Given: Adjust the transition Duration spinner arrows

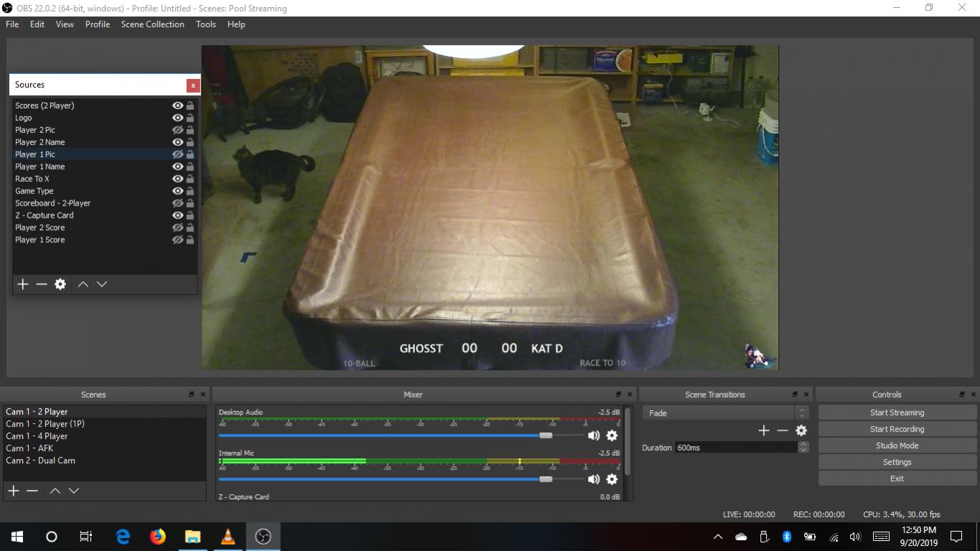Looking at the screenshot, I should pyautogui.click(x=803, y=447).
